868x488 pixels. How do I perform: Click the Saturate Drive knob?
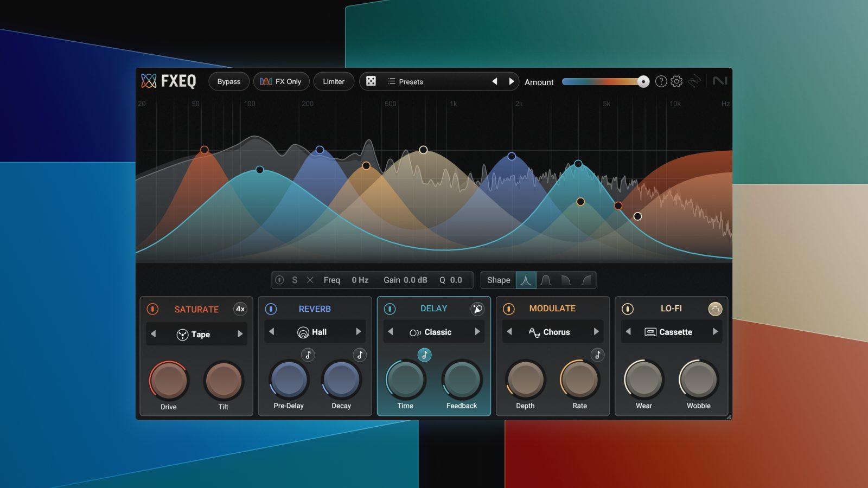point(169,381)
